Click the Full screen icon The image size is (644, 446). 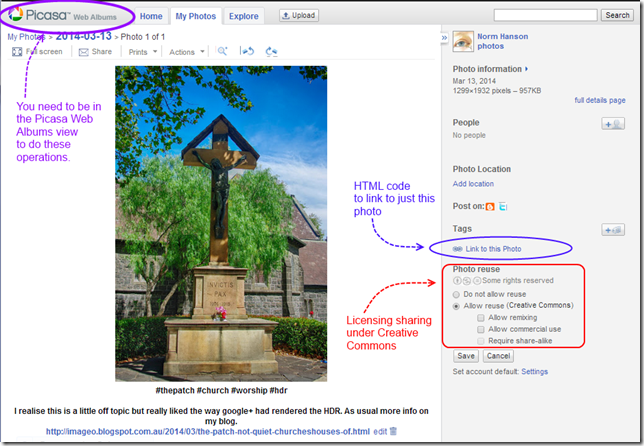point(17,52)
